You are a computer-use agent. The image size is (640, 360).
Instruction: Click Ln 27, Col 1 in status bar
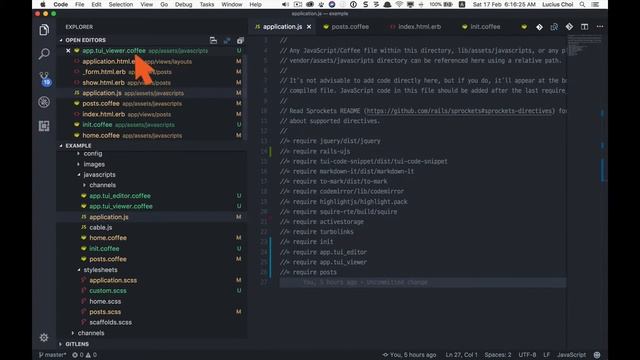click(461, 355)
